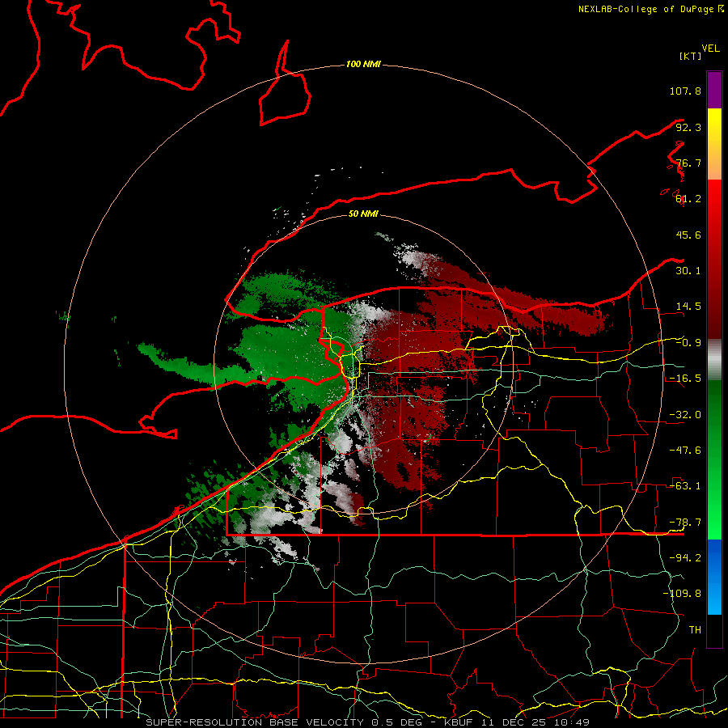Pick the black TH segment of the color bar
The height and width of the screenshot is (728, 728).
714,630
